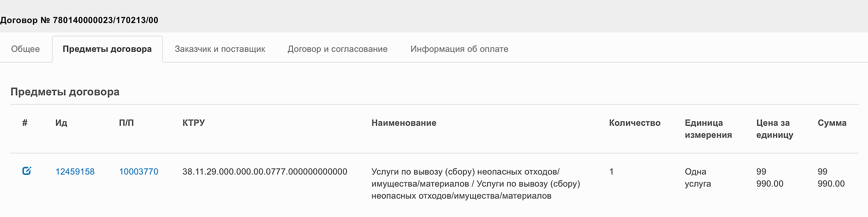The width and height of the screenshot is (868, 217).
Task: Go to the Договор и согласование tab
Action: pyautogui.click(x=337, y=49)
